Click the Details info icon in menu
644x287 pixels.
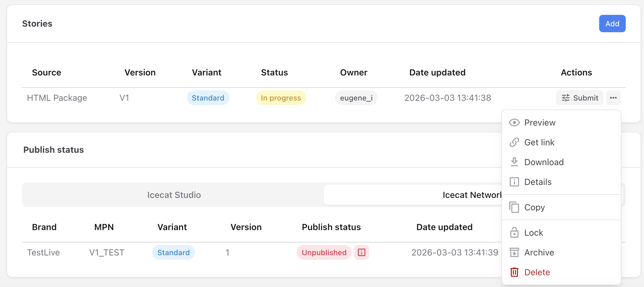point(514,182)
